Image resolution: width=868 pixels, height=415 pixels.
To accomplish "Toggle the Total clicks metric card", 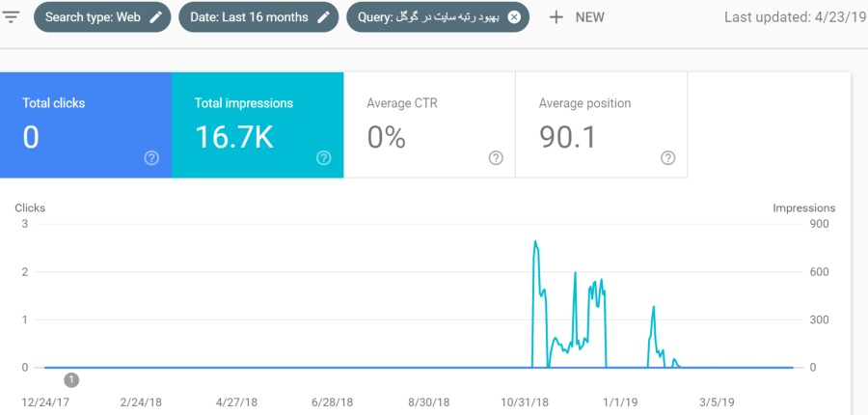I will (x=86, y=125).
